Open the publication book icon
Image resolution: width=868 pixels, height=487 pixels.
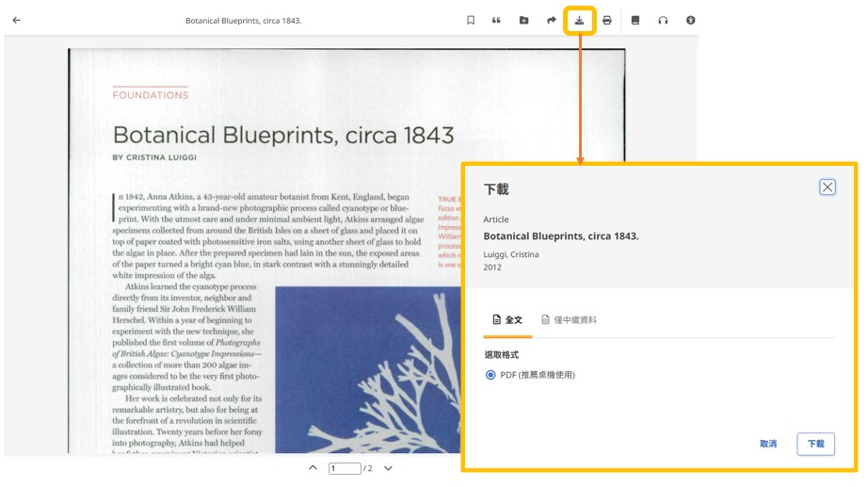(x=635, y=20)
